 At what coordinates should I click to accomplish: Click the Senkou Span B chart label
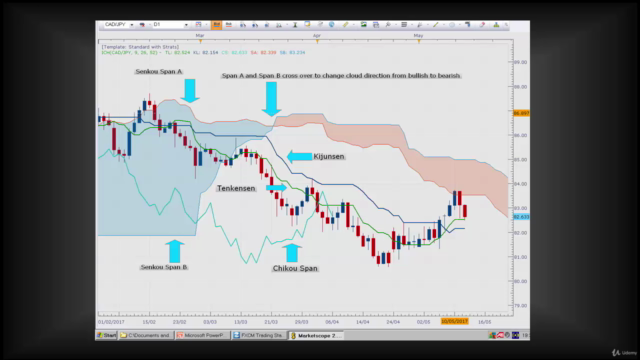pyautogui.click(x=164, y=267)
